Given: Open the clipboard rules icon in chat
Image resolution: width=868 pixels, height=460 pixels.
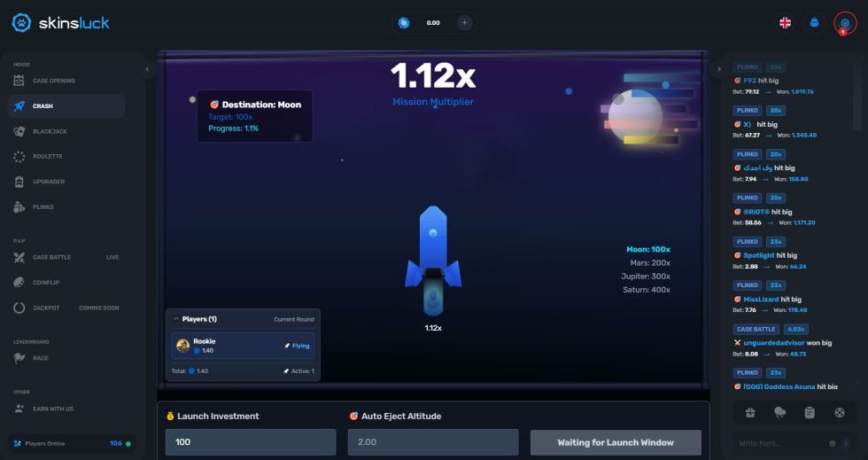Looking at the screenshot, I should pyautogui.click(x=810, y=412).
